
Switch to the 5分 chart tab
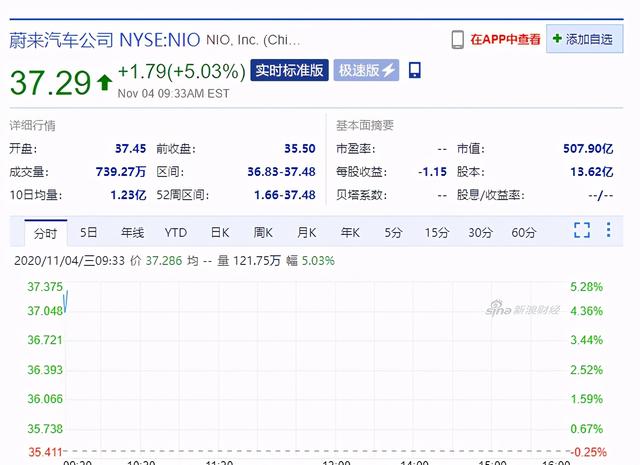click(x=393, y=233)
